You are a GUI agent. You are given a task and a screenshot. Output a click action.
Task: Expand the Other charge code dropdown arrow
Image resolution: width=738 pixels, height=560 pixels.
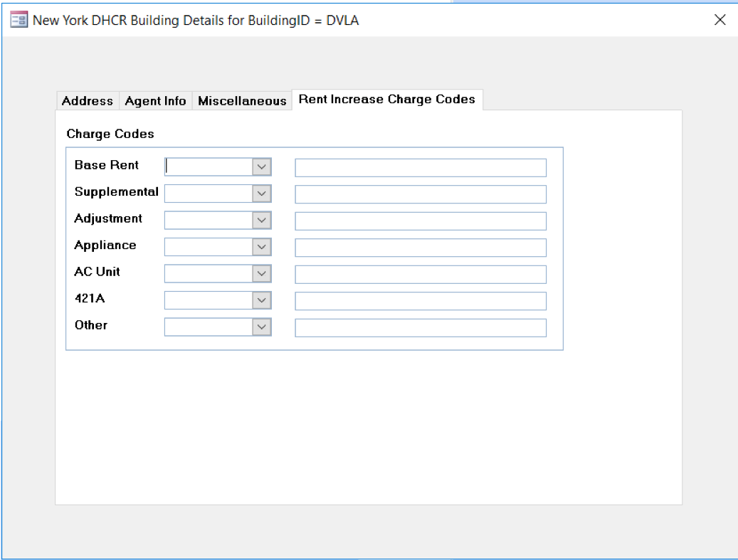coord(262,327)
